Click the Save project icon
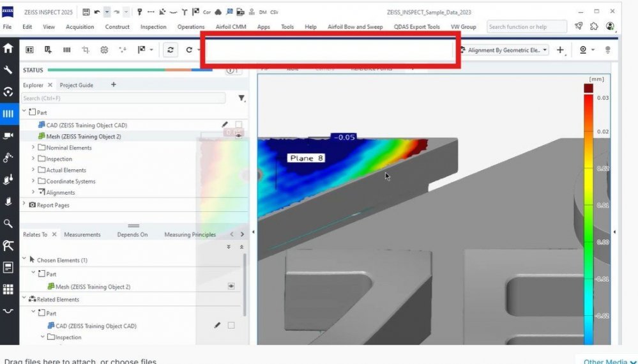 (86, 12)
